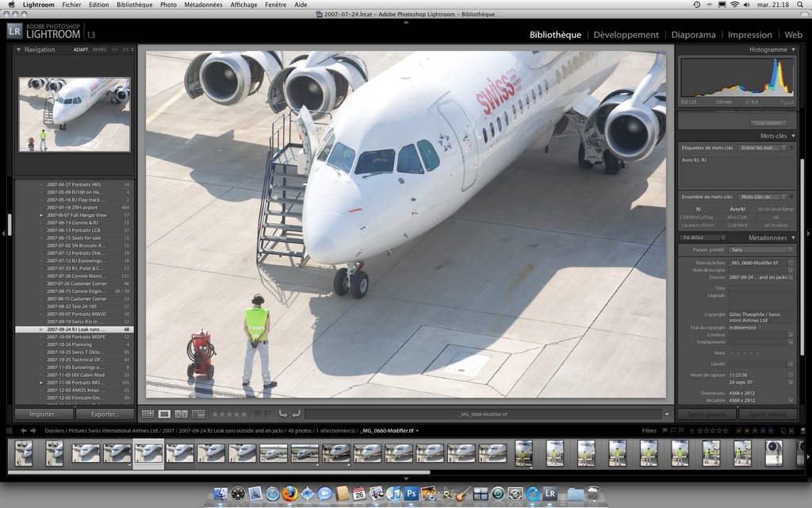
Task: Add 'Avro RJ' keyword from keyword set
Action: click(737, 210)
